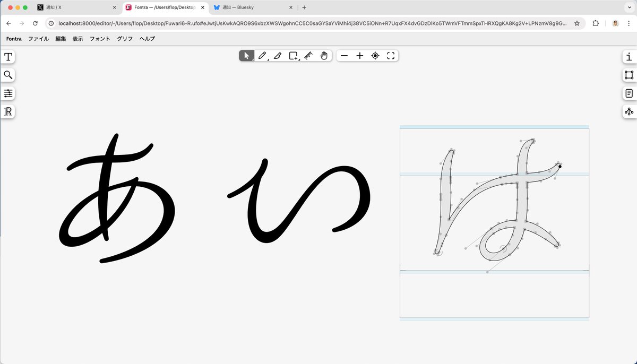Select the pointer tool in the toolbar

(246, 56)
